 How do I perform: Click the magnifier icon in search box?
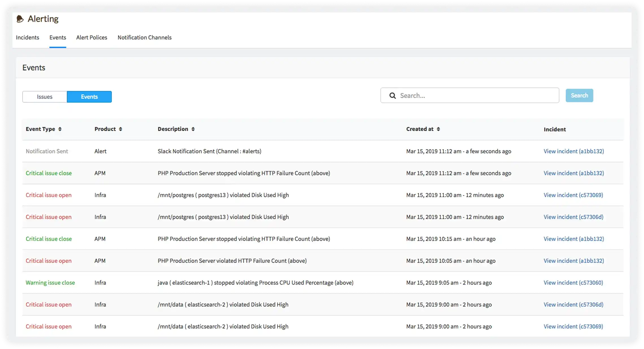[392, 95]
